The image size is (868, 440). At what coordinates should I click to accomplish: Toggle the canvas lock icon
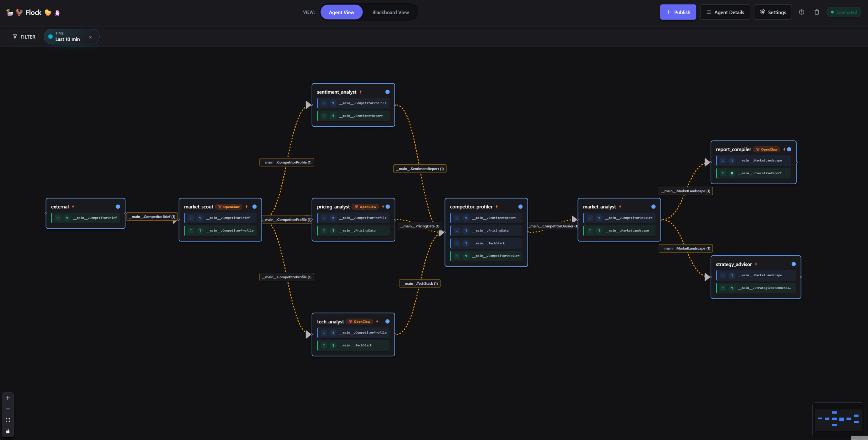point(8,432)
